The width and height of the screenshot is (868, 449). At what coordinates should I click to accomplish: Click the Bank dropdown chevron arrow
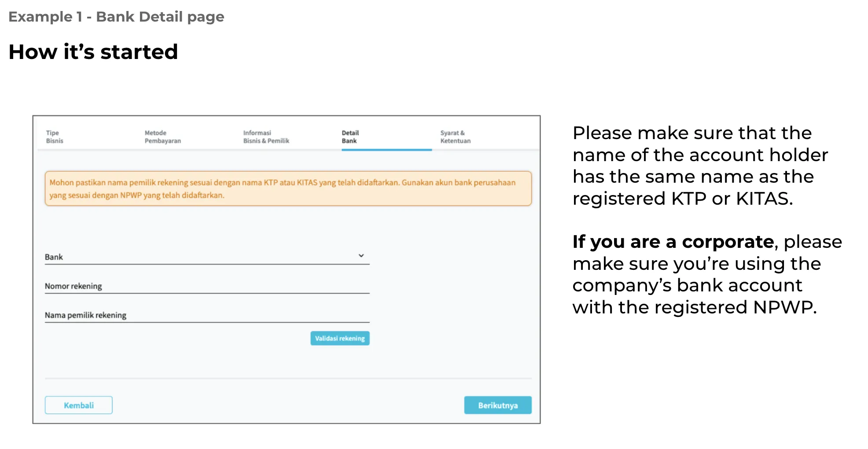click(x=361, y=256)
